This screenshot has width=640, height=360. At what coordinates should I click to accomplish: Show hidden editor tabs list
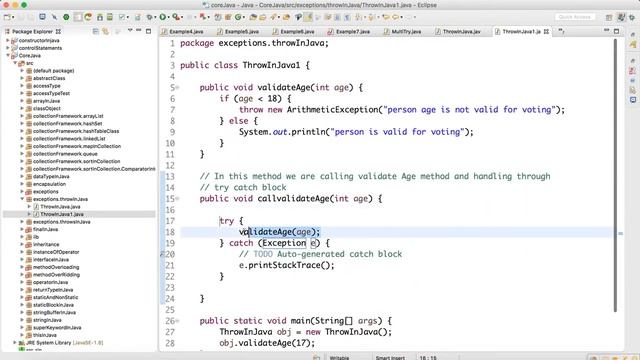tap(561, 31)
